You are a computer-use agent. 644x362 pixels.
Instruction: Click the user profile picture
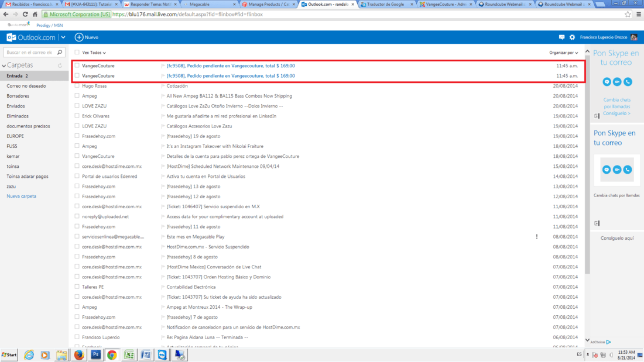pyautogui.click(x=634, y=37)
